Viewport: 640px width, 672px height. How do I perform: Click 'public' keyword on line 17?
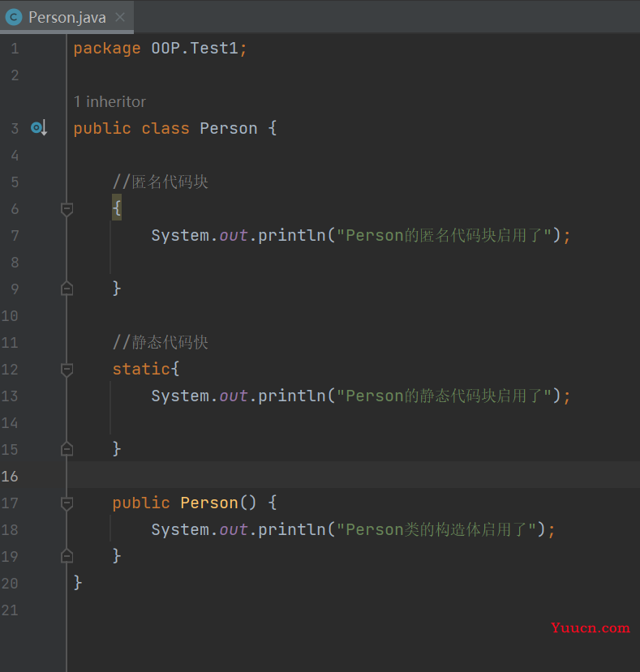[141, 503]
